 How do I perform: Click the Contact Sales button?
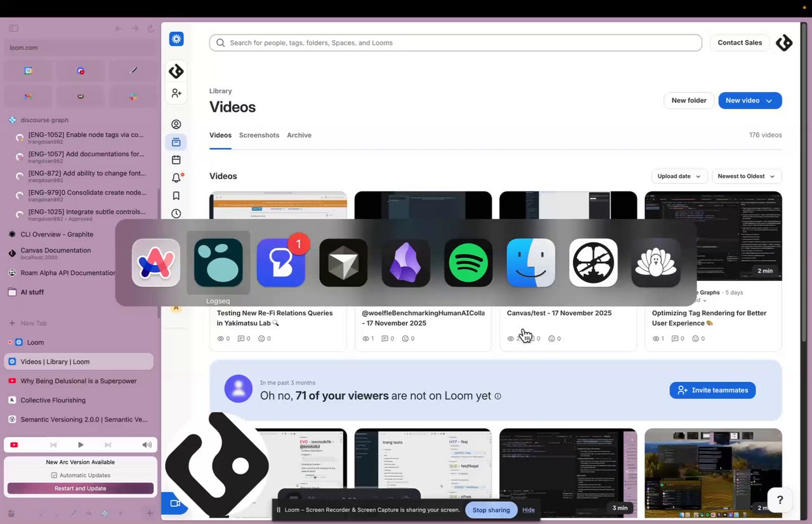tap(740, 43)
